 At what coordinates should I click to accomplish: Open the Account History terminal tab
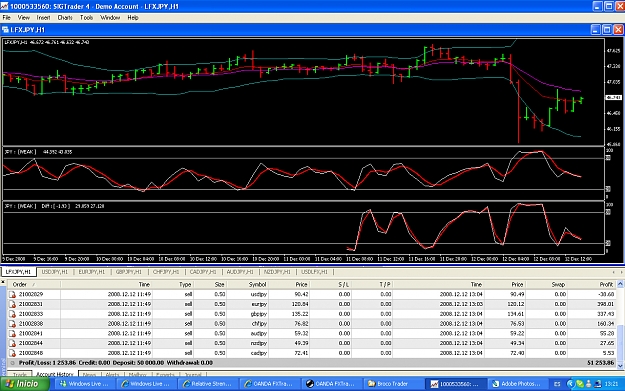[55, 374]
